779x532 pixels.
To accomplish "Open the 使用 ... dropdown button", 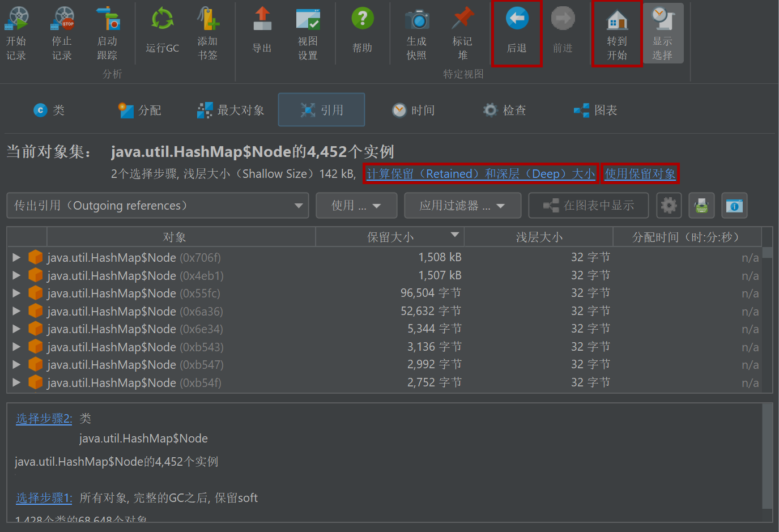I will 356,205.
